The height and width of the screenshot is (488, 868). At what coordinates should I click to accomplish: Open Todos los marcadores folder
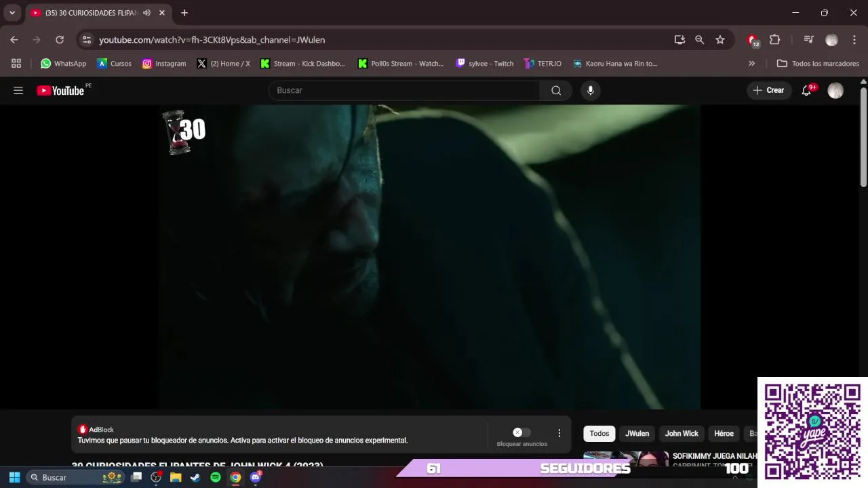pyautogui.click(x=818, y=64)
